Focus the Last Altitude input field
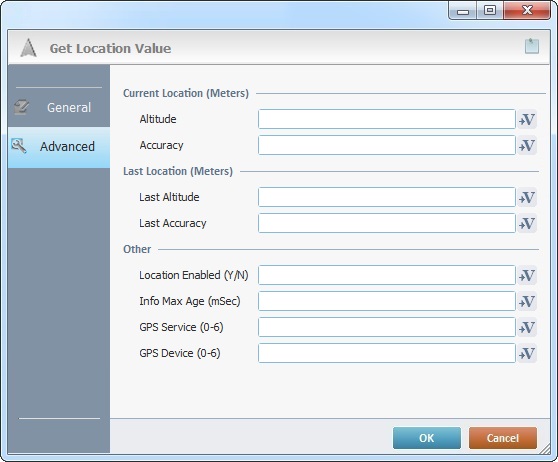The image size is (558, 462). point(386,197)
